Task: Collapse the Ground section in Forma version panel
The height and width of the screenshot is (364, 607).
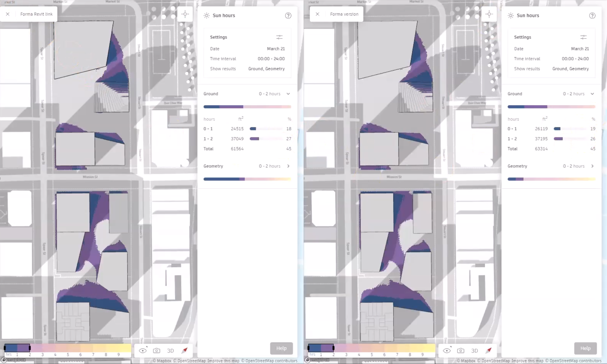Action: coord(592,94)
